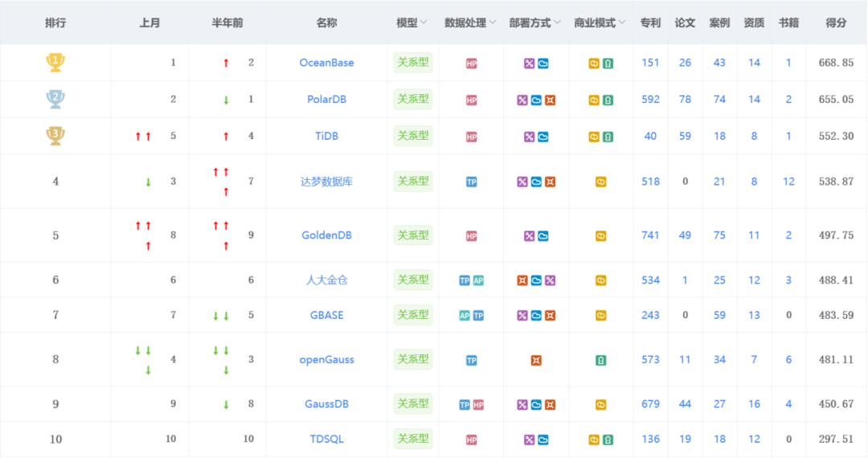
Task: Click the 上月 column header
Action: tap(149, 22)
